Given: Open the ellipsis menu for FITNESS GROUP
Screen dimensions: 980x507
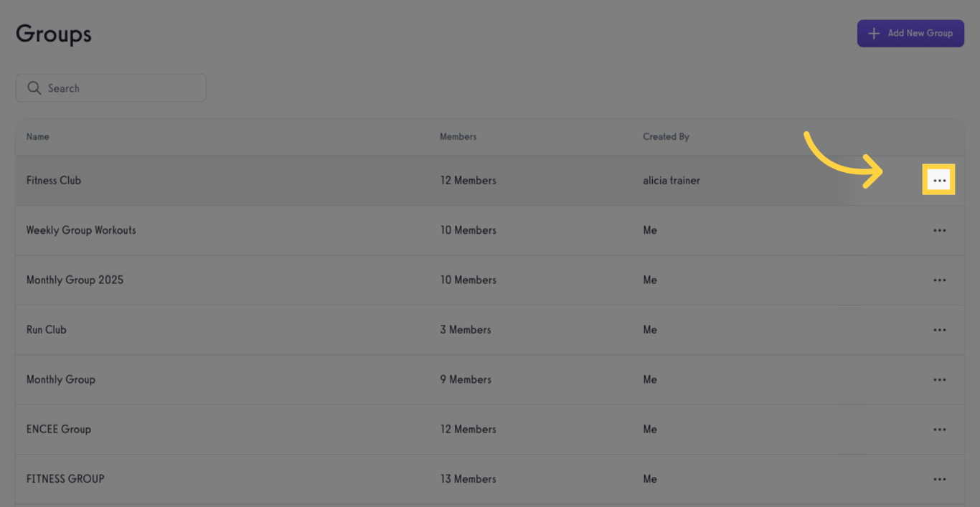Looking at the screenshot, I should pyautogui.click(x=939, y=479).
